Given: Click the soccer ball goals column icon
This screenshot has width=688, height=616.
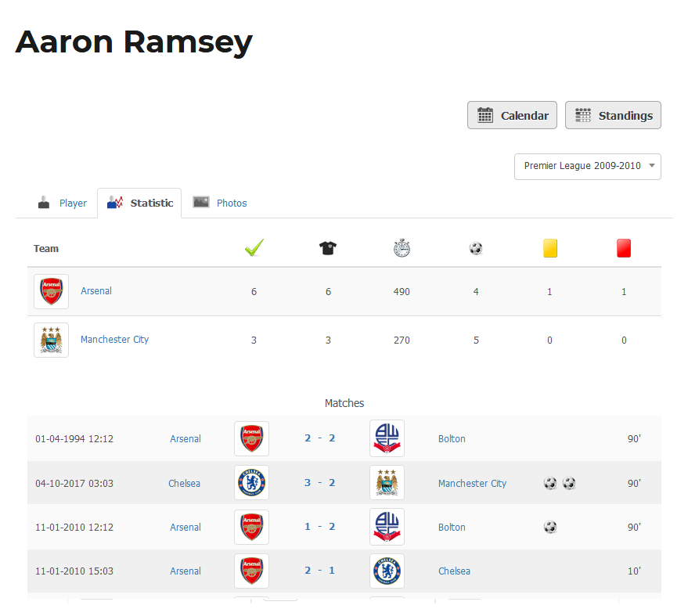Looking at the screenshot, I should 476,248.
